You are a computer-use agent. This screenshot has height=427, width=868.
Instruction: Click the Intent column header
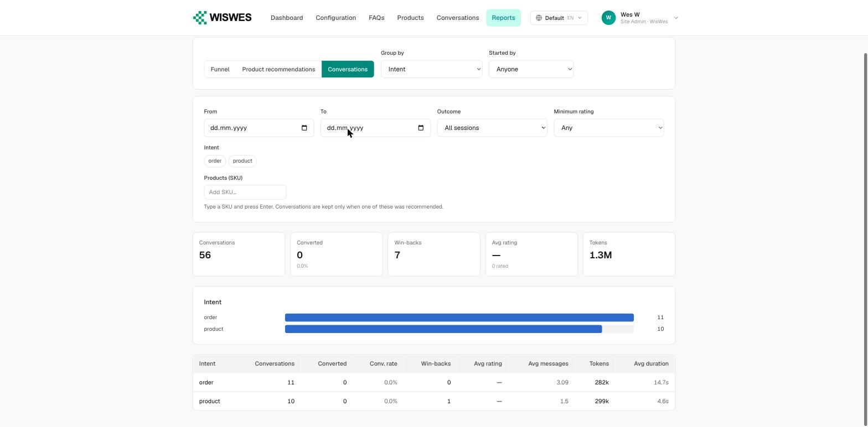tap(207, 363)
